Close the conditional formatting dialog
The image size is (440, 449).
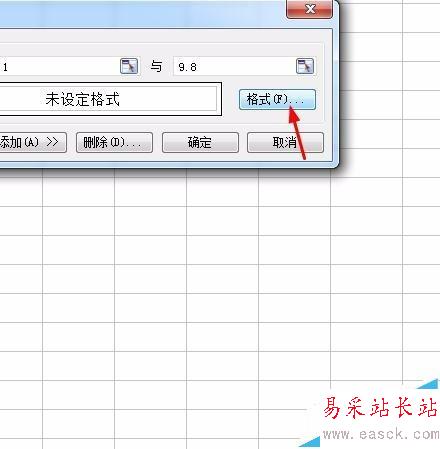pyautogui.click(x=310, y=8)
